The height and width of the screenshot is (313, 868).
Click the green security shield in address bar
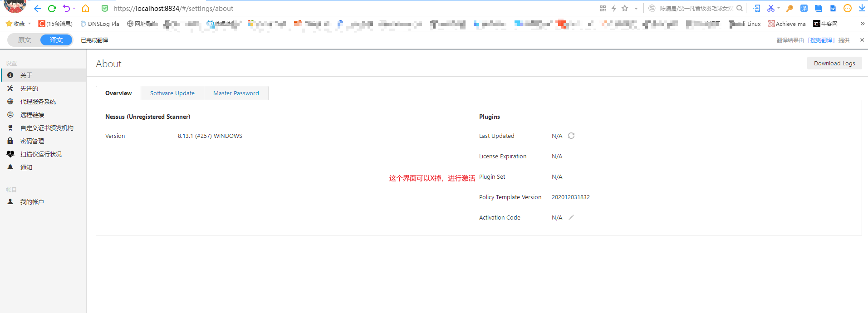pos(105,9)
